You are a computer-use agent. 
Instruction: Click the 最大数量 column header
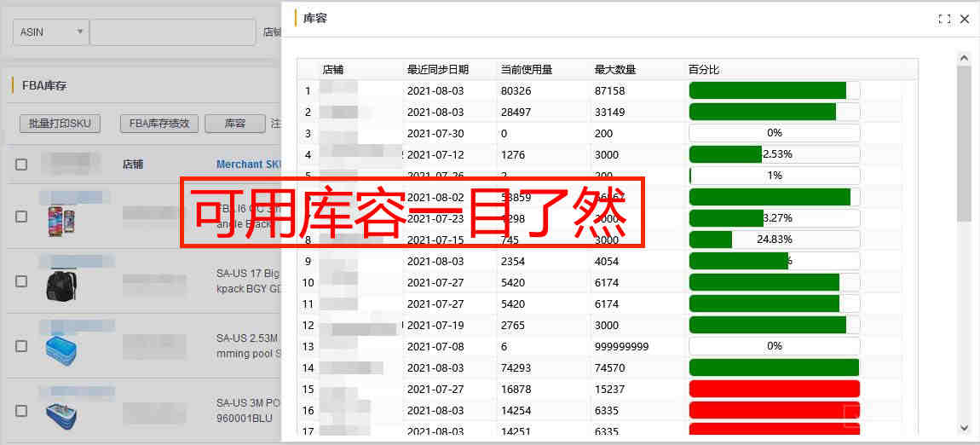click(x=615, y=69)
